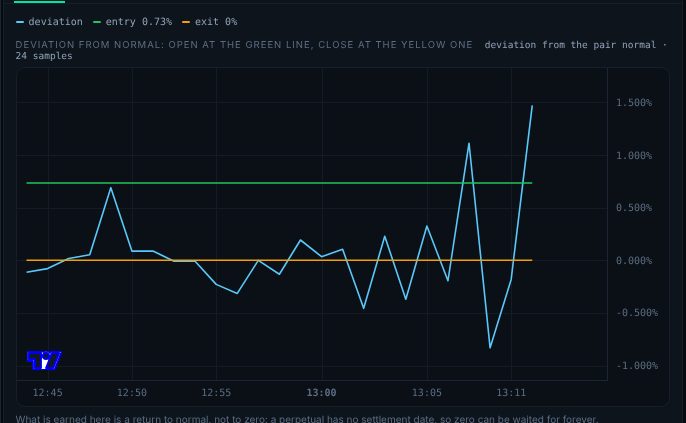Viewport: 686px width, 423px height.
Task: Click the 'deviation from the pair normal' subtitle
Action: tap(570, 45)
